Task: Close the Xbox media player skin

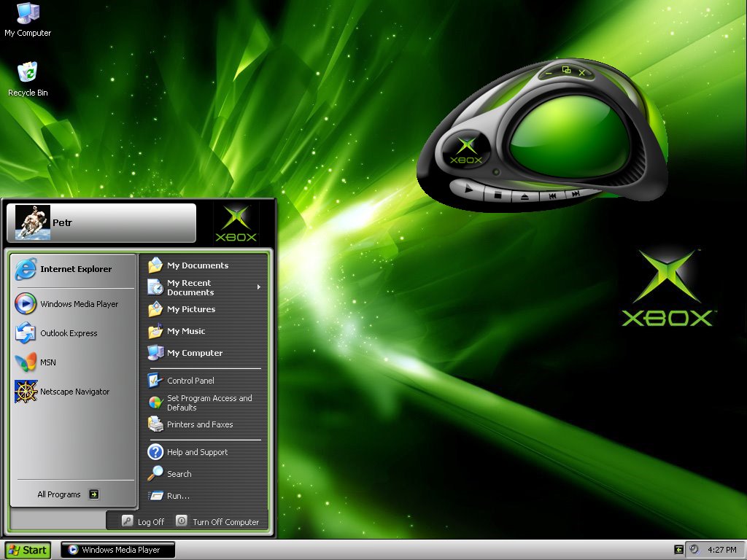Action: [581, 72]
